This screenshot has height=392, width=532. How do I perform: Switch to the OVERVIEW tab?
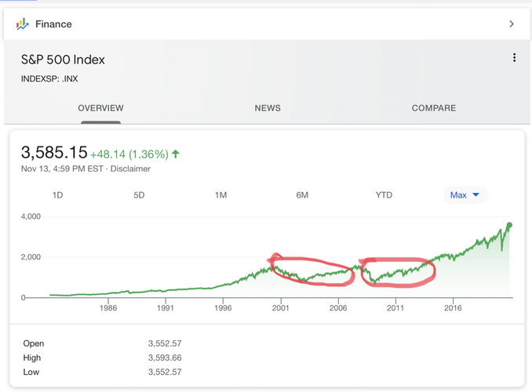click(x=100, y=108)
